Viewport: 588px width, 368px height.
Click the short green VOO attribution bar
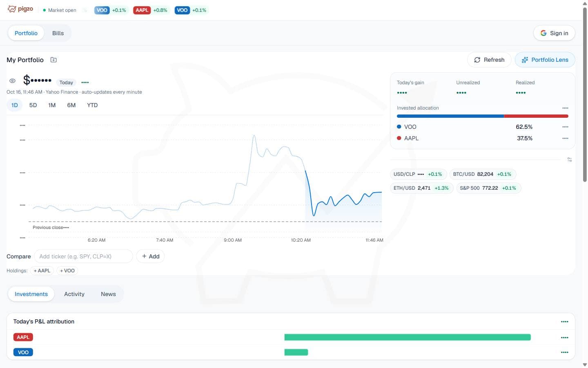tap(296, 352)
